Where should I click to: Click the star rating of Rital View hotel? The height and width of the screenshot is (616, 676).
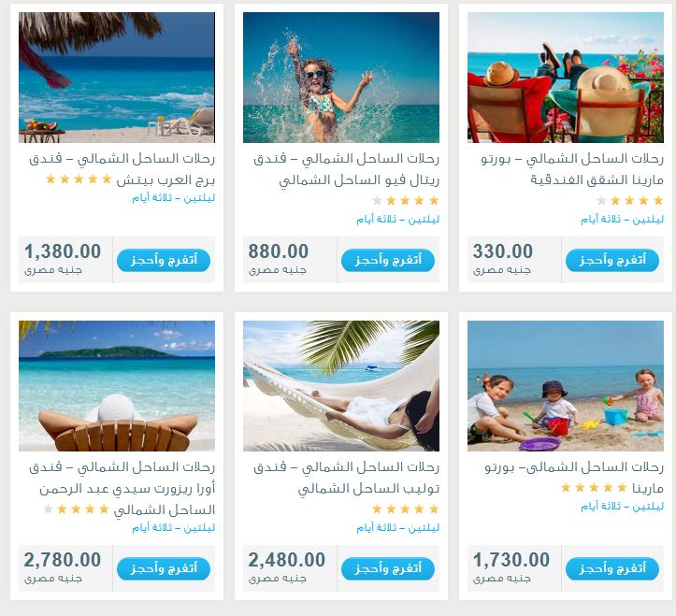[x=405, y=200]
